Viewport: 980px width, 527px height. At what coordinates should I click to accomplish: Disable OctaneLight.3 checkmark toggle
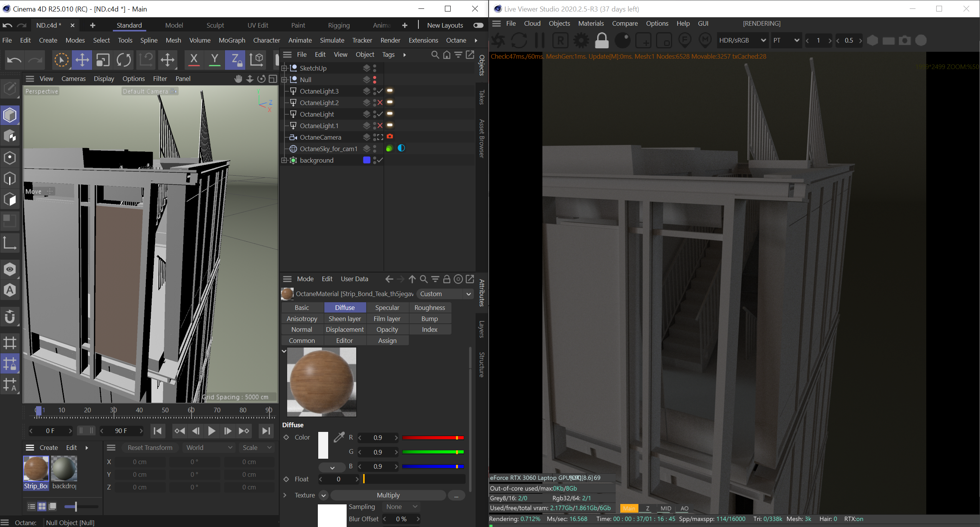(x=380, y=91)
